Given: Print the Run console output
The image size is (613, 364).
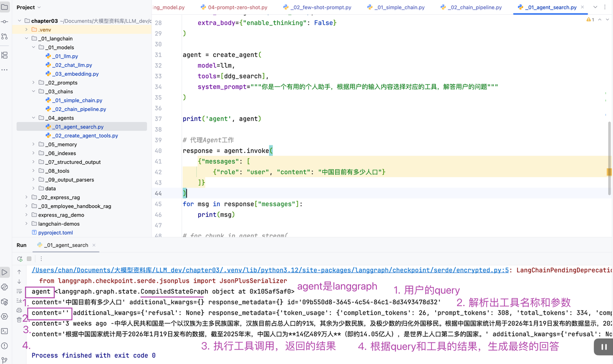Looking at the screenshot, I should [x=19, y=310].
